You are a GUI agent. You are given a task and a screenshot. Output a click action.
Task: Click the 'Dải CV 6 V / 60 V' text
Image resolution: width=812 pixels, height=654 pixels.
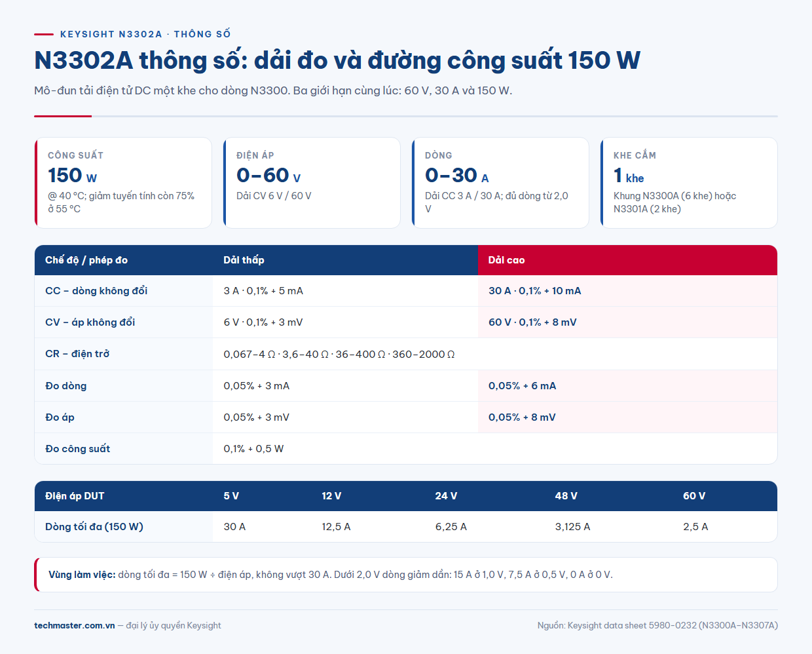coord(274,196)
